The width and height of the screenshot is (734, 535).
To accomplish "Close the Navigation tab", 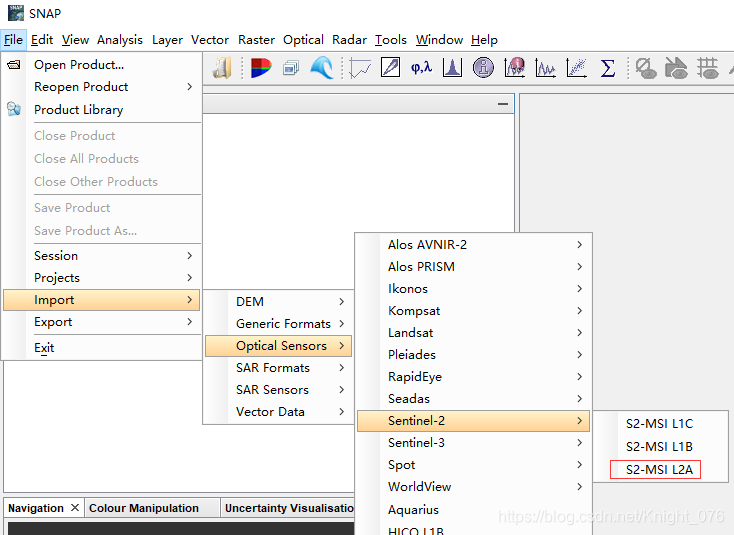I will click(x=75, y=507).
